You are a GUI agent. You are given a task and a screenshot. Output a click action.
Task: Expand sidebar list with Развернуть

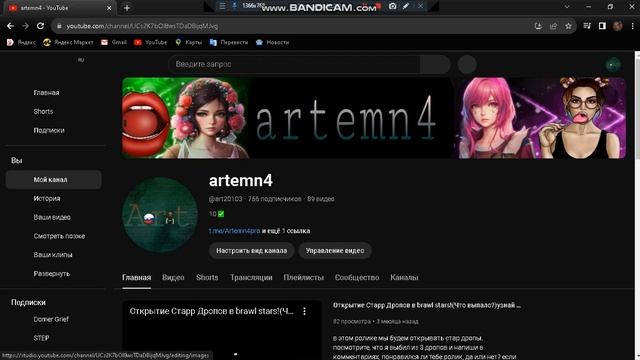pyautogui.click(x=51, y=273)
